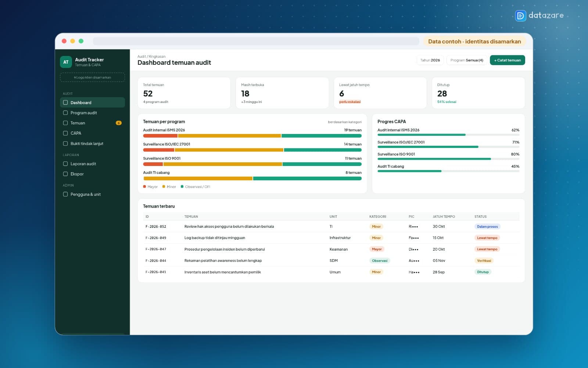Click the Mayor category badge in the table
The height and width of the screenshot is (368, 588).
click(x=377, y=249)
